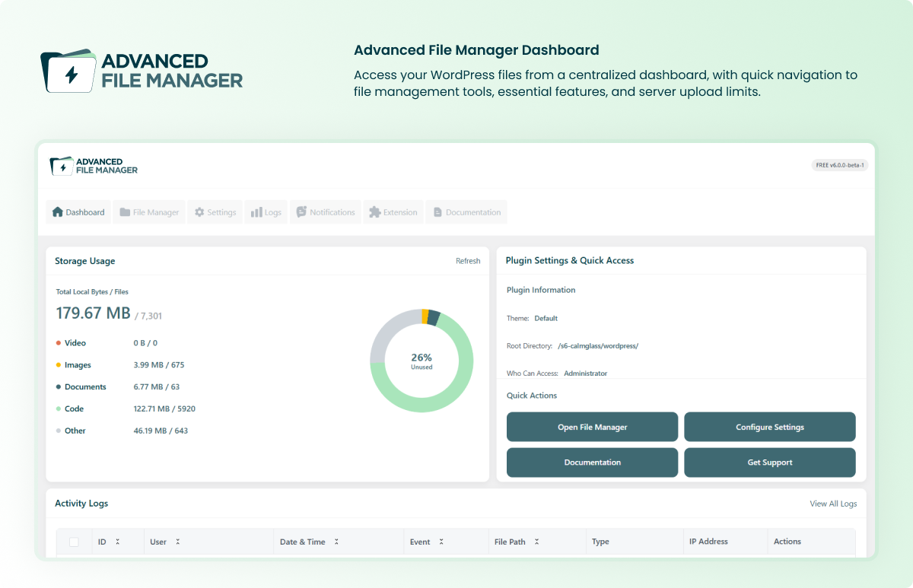The width and height of the screenshot is (913, 588).
Task: Click the Video 0 B / 0 value
Action: [x=146, y=343]
